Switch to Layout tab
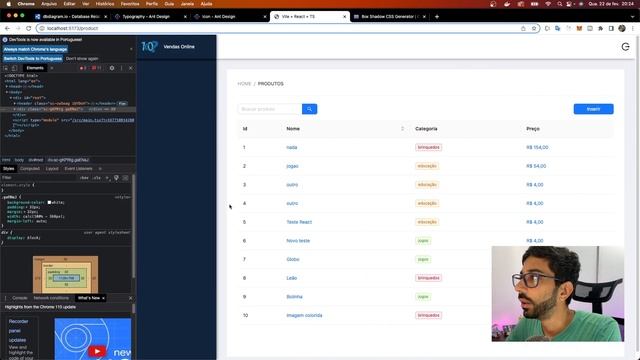This screenshot has width=640, height=360. point(52,169)
